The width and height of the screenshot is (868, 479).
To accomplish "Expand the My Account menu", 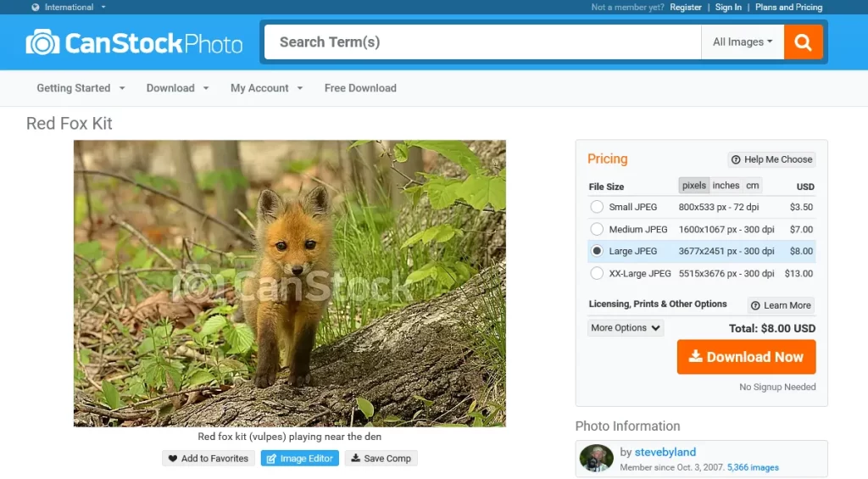I will point(267,88).
